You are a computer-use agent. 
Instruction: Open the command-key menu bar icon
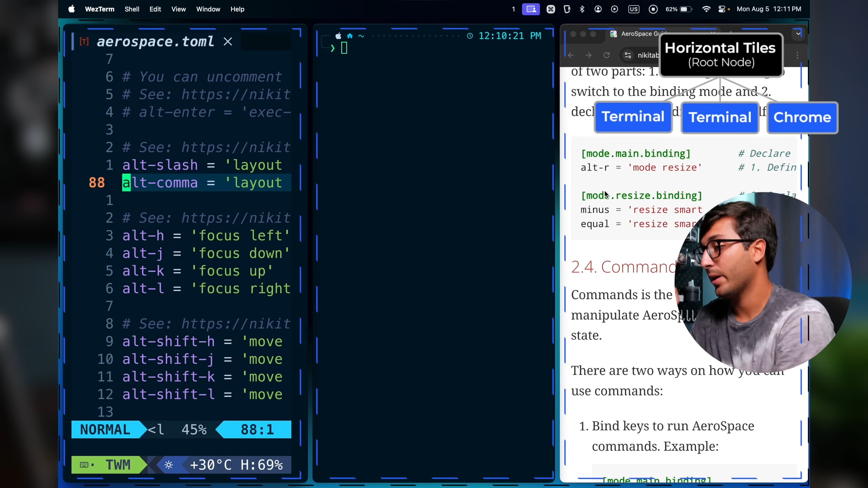[x=551, y=9]
